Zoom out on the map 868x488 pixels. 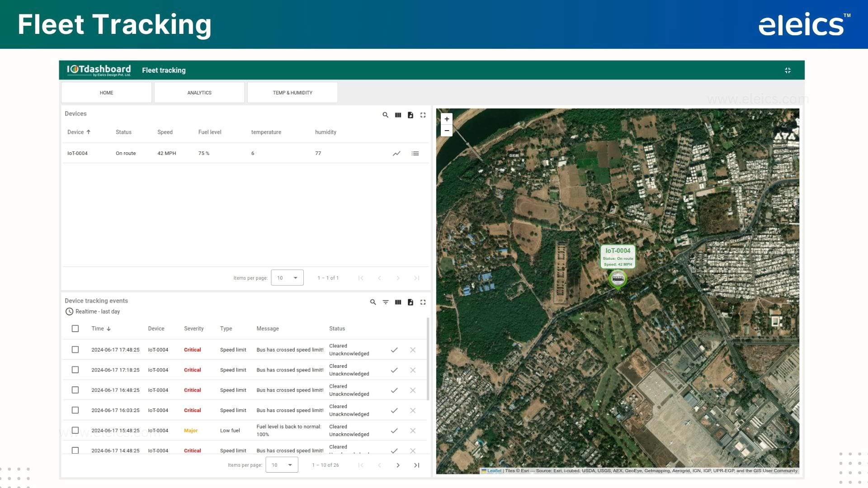(x=447, y=131)
